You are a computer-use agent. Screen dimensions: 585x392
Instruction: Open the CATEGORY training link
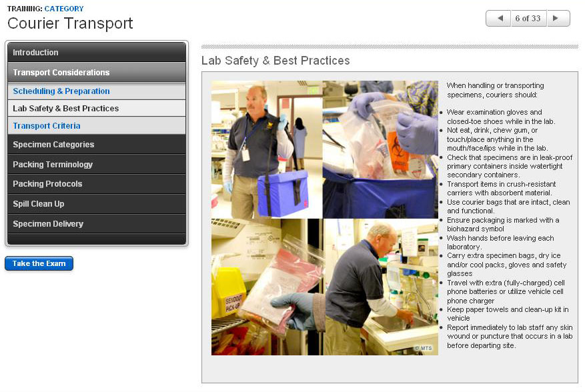click(x=64, y=9)
